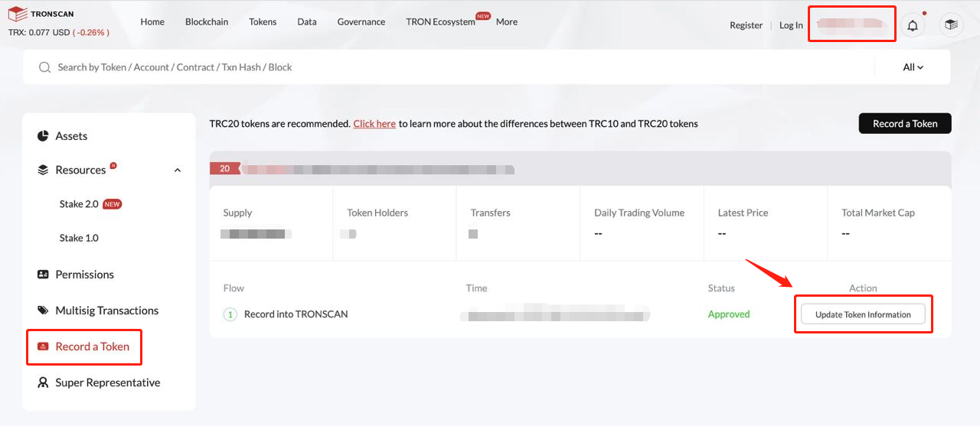The width and height of the screenshot is (980, 426).
Task: Click the blurred token name header
Action: 379,169
